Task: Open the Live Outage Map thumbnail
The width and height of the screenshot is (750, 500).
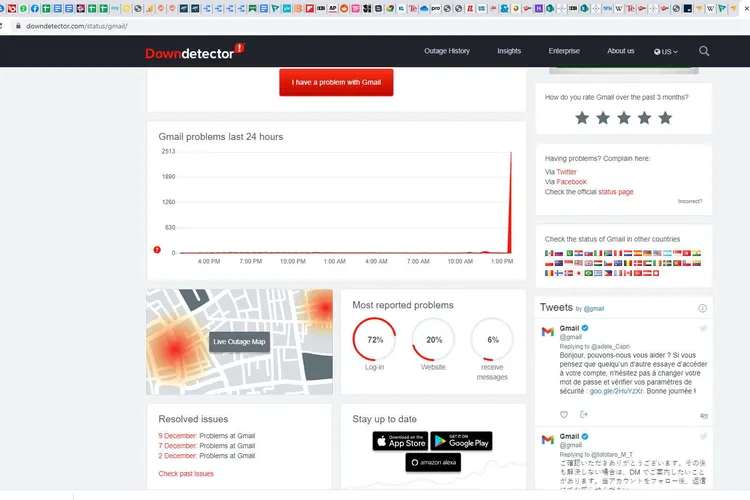Action: (239, 342)
